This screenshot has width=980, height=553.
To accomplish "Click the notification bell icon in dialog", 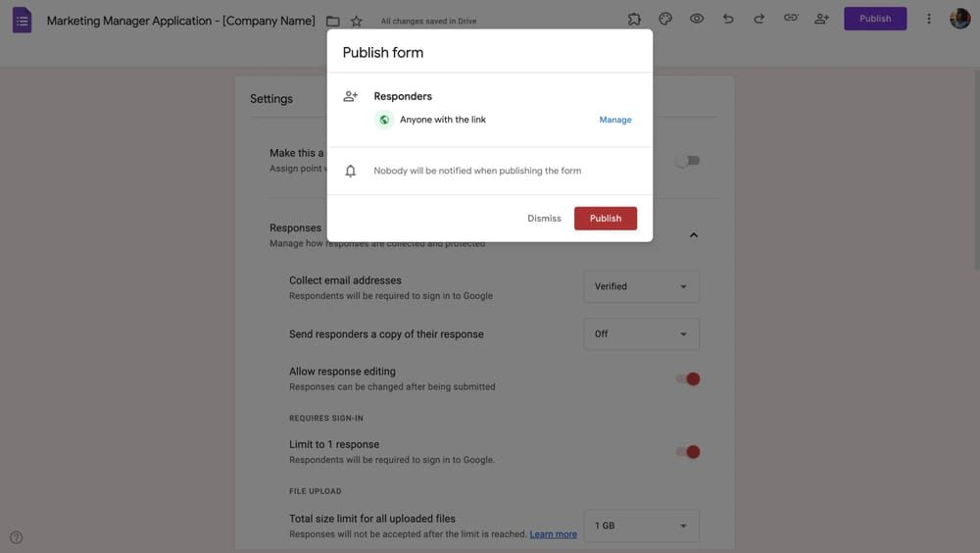I will pyautogui.click(x=351, y=171).
